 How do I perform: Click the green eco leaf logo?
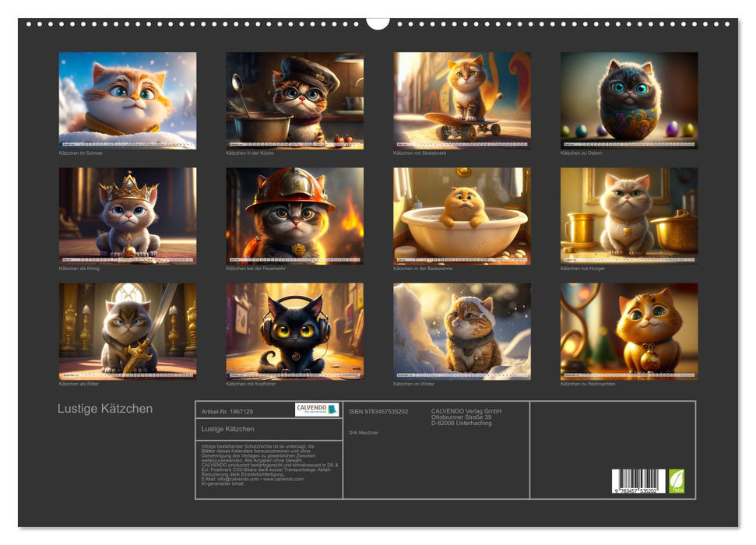[x=677, y=480]
